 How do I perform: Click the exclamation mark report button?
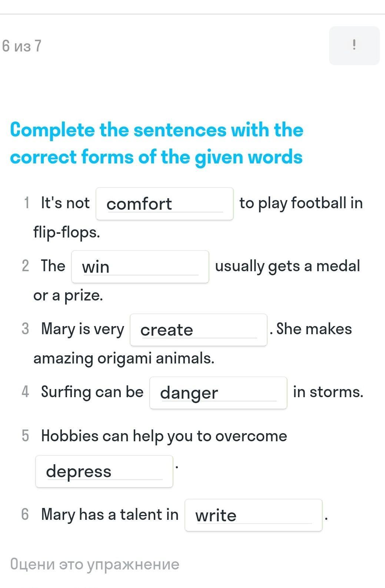[x=354, y=46]
